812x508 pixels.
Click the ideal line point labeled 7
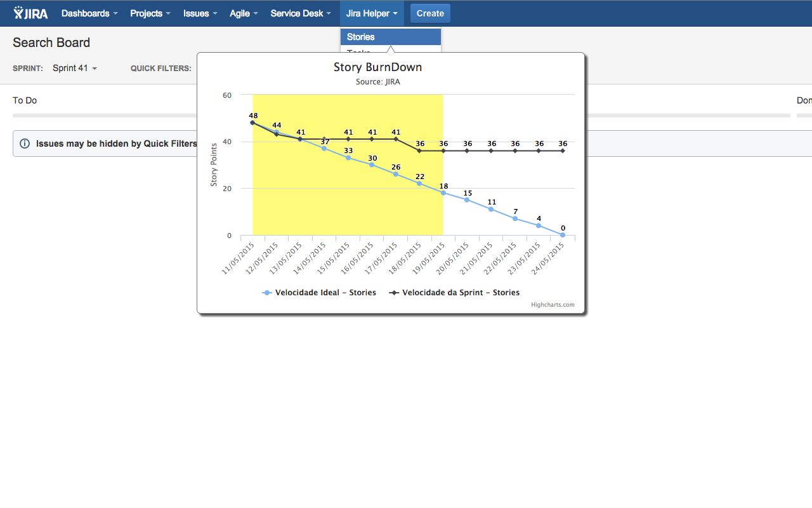tap(515, 218)
